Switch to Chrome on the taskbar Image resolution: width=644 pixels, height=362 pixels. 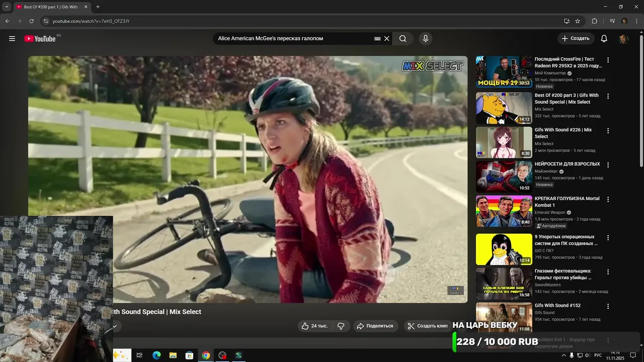(206, 355)
